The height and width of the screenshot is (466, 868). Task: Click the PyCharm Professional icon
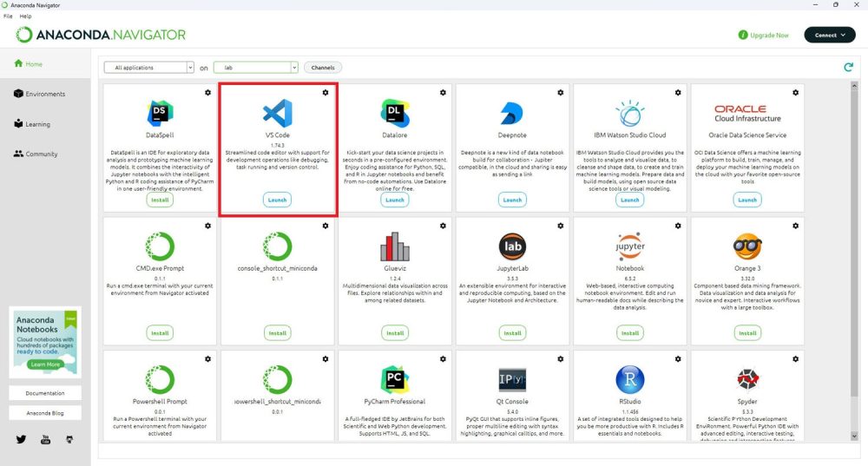pyautogui.click(x=394, y=379)
